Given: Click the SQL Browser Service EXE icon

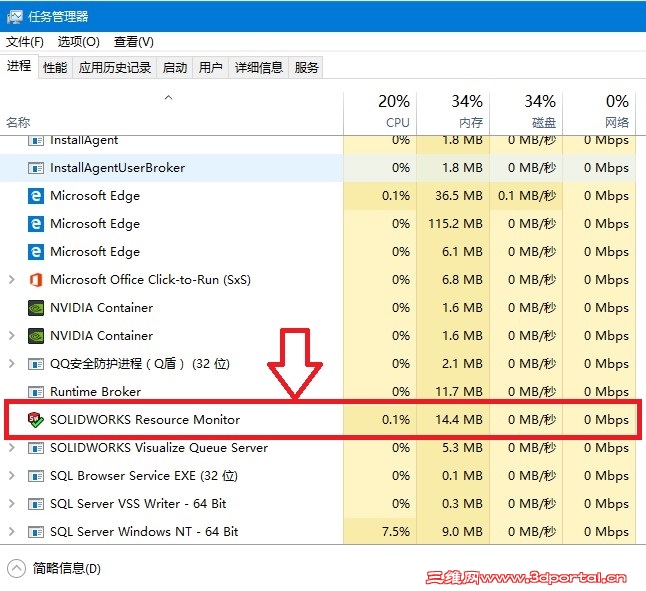Looking at the screenshot, I should pyautogui.click(x=36, y=476).
